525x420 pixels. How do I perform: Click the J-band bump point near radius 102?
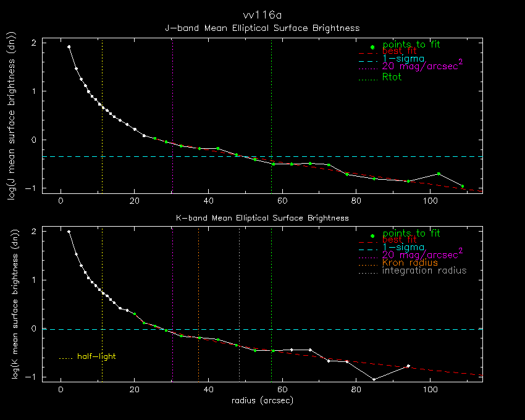point(439,174)
